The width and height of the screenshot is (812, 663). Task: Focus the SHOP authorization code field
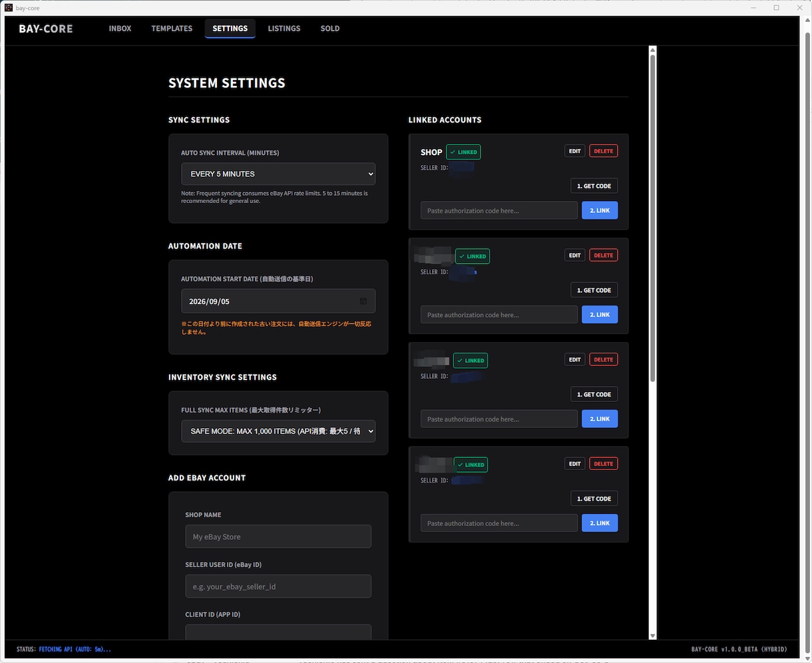pos(499,210)
